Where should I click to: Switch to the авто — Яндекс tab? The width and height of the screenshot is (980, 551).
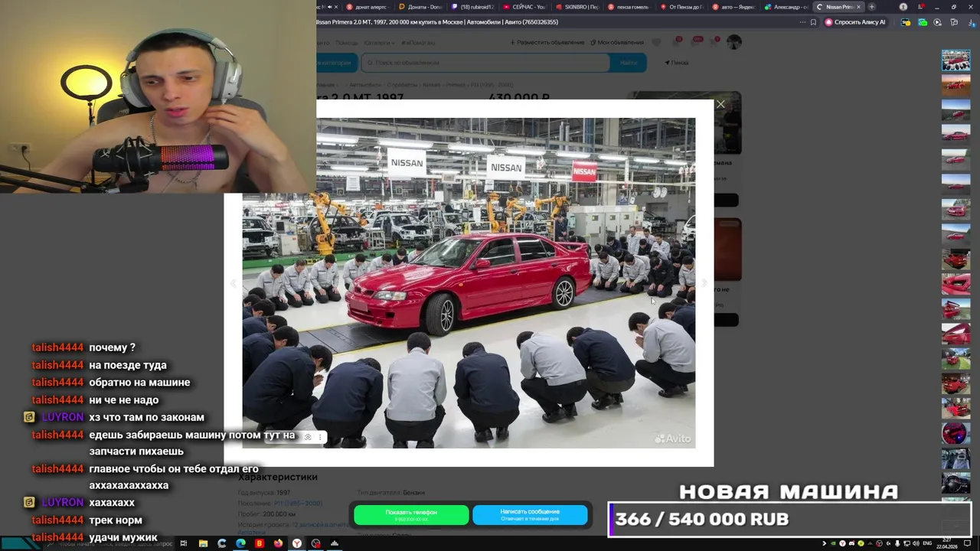pos(734,7)
